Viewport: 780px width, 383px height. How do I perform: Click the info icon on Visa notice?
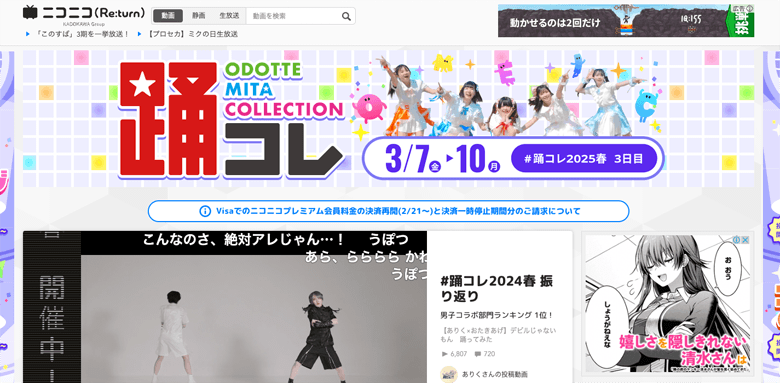click(x=205, y=211)
